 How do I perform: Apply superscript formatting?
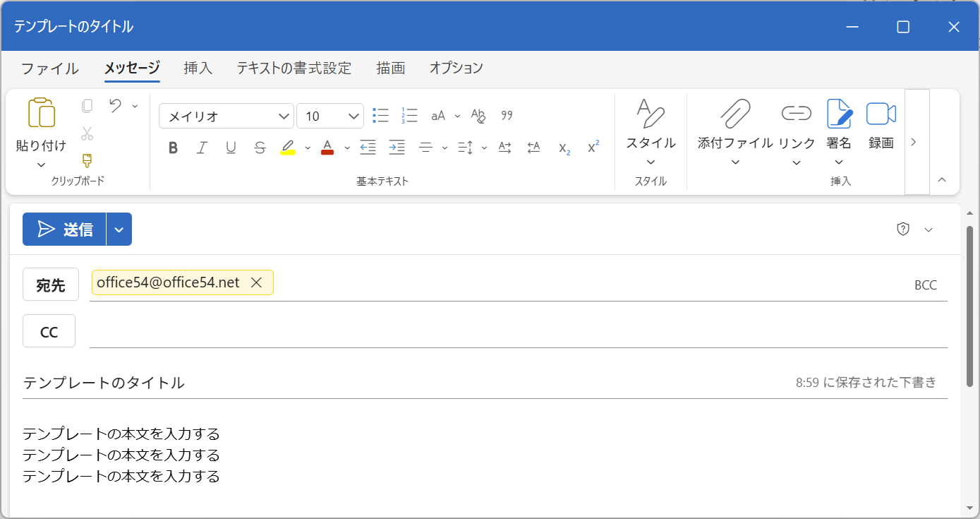(x=592, y=148)
